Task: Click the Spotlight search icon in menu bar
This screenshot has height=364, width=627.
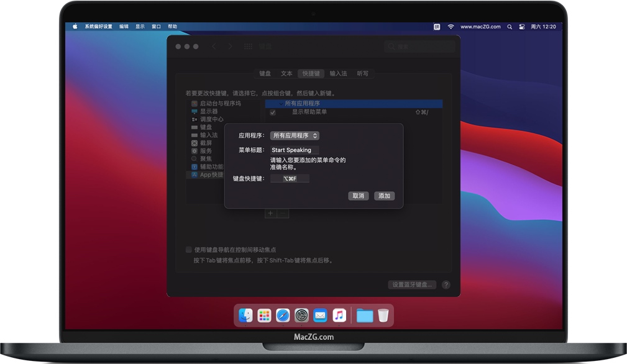Action: click(510, 27)
